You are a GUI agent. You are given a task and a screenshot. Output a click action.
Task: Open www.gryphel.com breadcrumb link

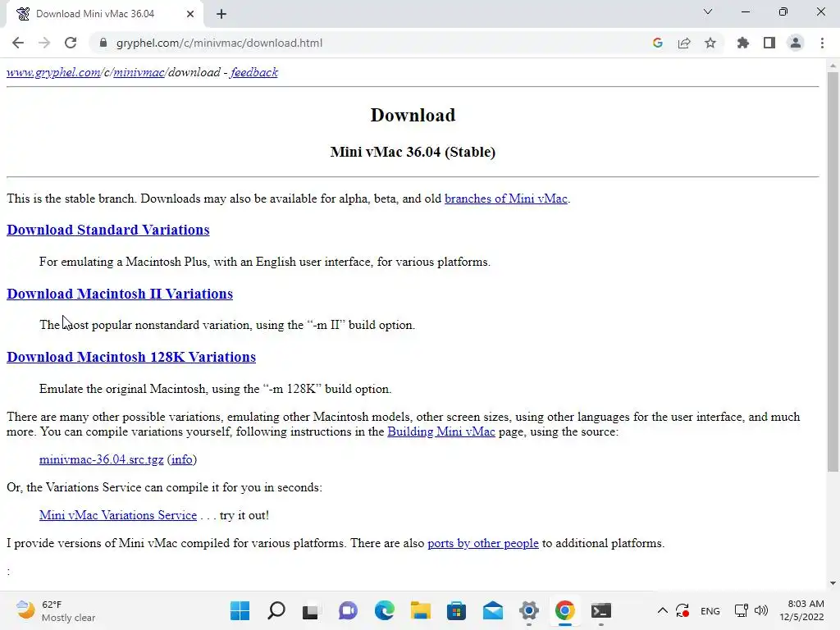click(53, 72)
